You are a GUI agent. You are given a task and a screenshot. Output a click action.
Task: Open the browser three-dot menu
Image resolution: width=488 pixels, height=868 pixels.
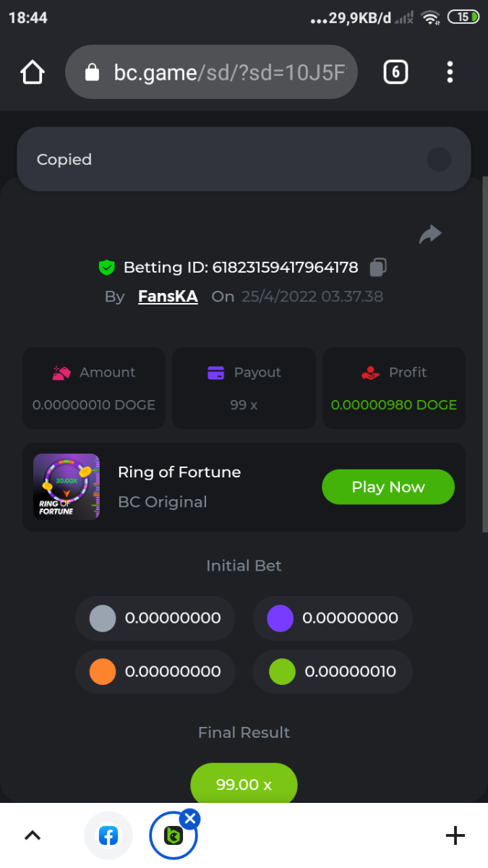coord(450,72)
